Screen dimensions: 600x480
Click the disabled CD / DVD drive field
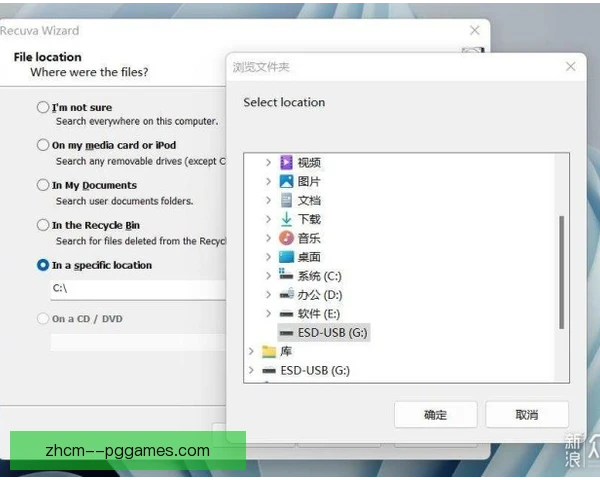click(x=138, y=342)
